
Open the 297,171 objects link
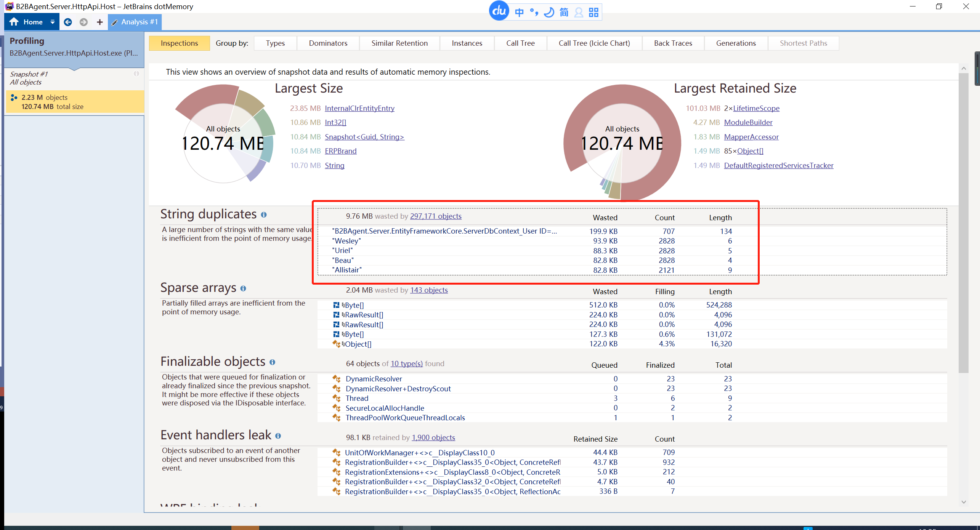pos(435,216)
